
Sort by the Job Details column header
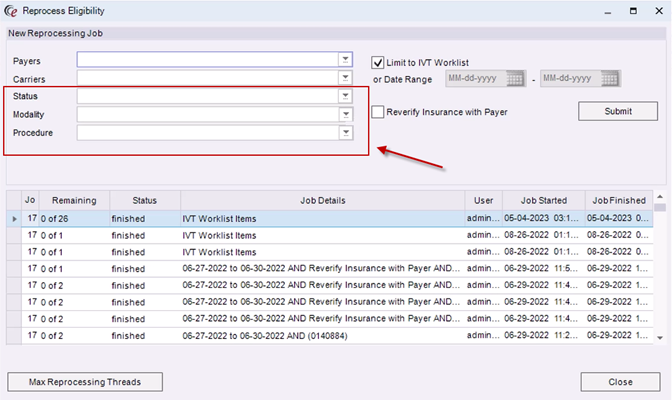click(x=320, y=200)
